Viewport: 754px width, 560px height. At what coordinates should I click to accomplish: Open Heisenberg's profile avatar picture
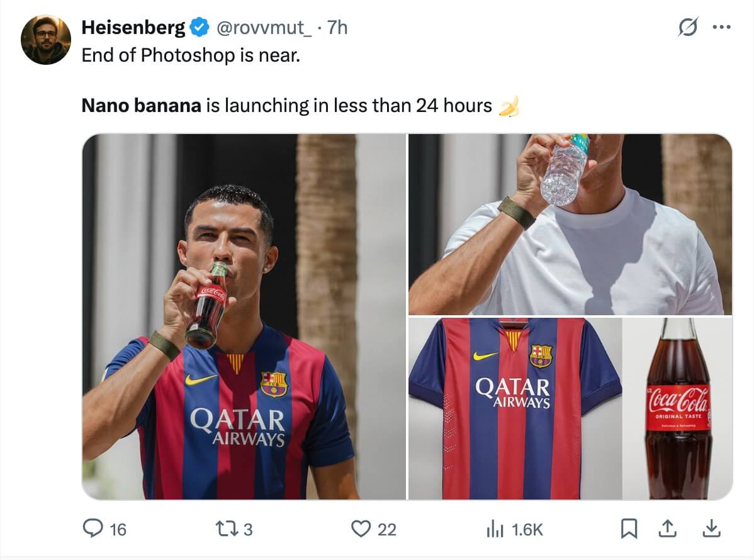45,39
